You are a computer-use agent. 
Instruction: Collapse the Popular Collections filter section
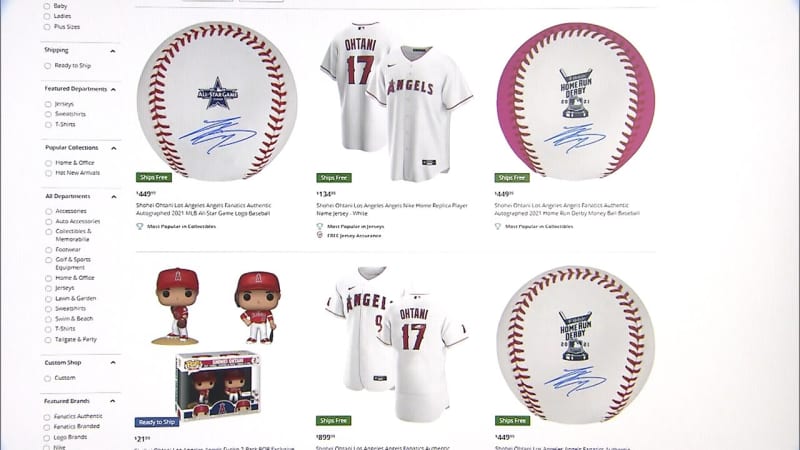(113, 148)
